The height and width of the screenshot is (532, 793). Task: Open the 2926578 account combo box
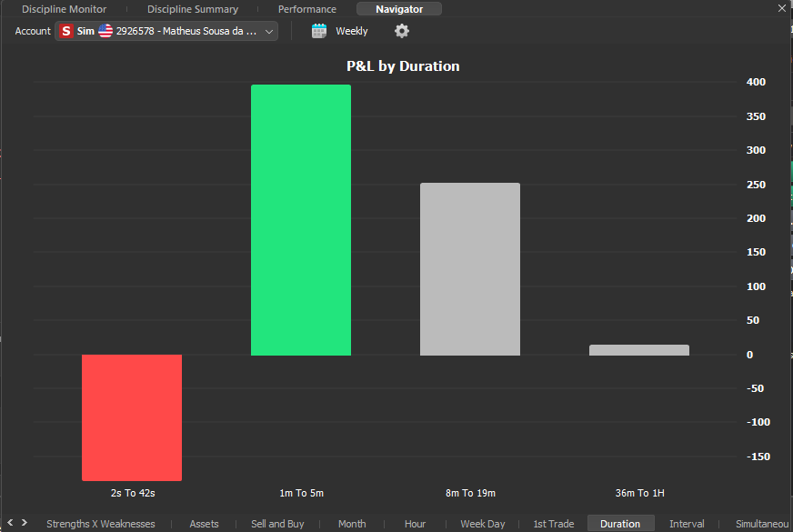click(x=166, y=31)
